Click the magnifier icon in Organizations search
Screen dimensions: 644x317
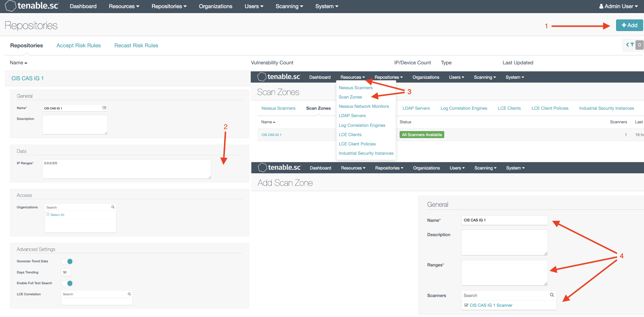click(113, 207)
